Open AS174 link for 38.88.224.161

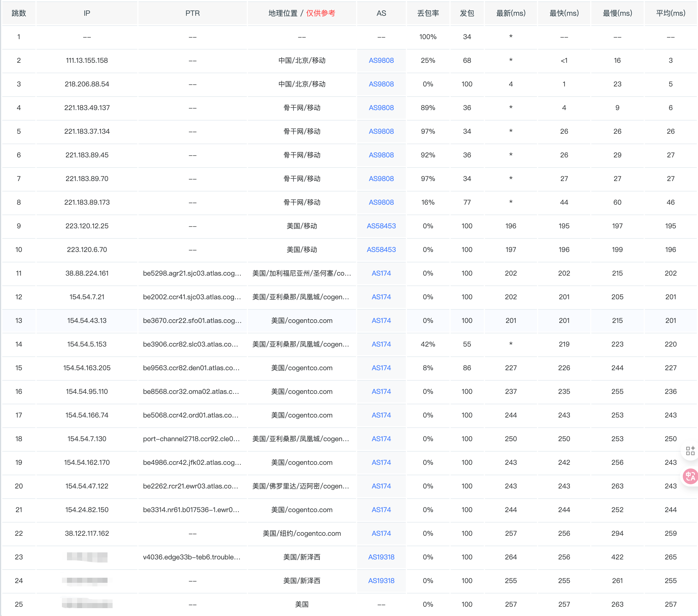pyautogui.click(x=381, y=273)
